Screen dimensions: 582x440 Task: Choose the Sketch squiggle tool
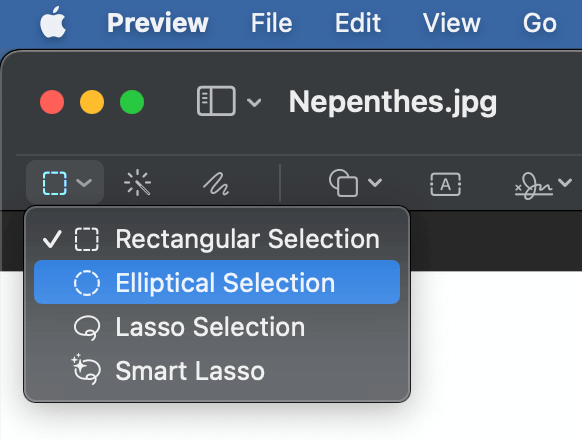(216, 183)
